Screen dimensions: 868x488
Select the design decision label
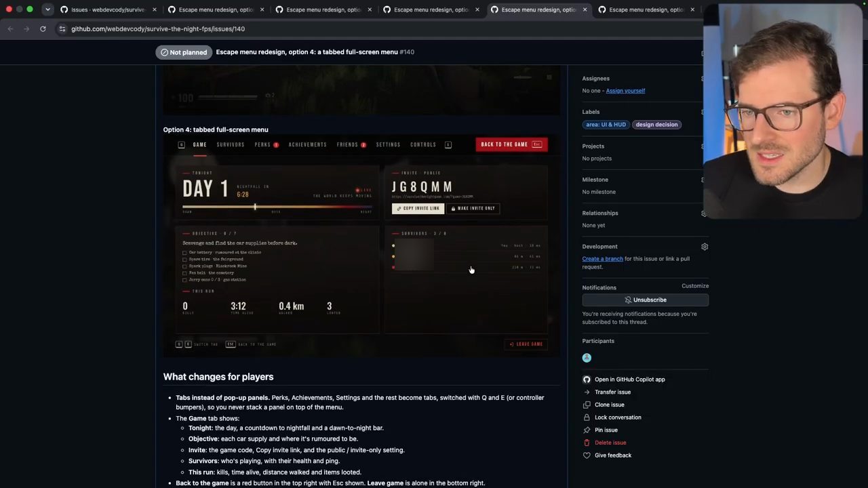[656, 125]
